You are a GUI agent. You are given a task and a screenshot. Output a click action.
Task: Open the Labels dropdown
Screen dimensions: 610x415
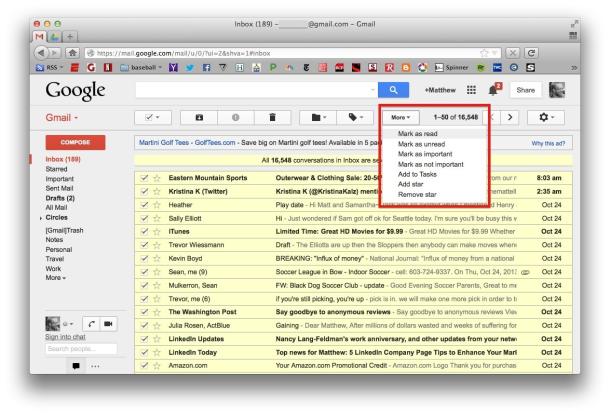[349, 117]
